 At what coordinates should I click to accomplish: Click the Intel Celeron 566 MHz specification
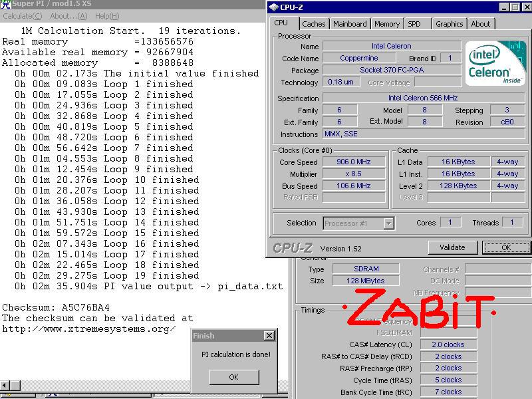424,98
